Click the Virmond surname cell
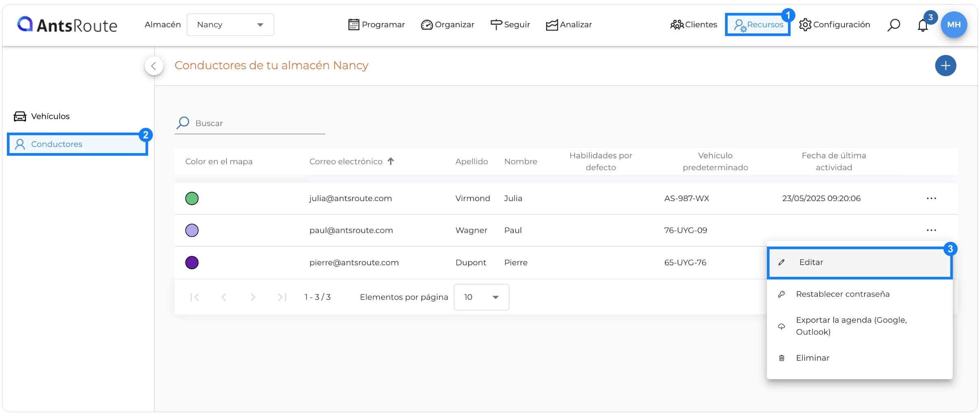Screen dimensions: 980x416 pos(473,199)
